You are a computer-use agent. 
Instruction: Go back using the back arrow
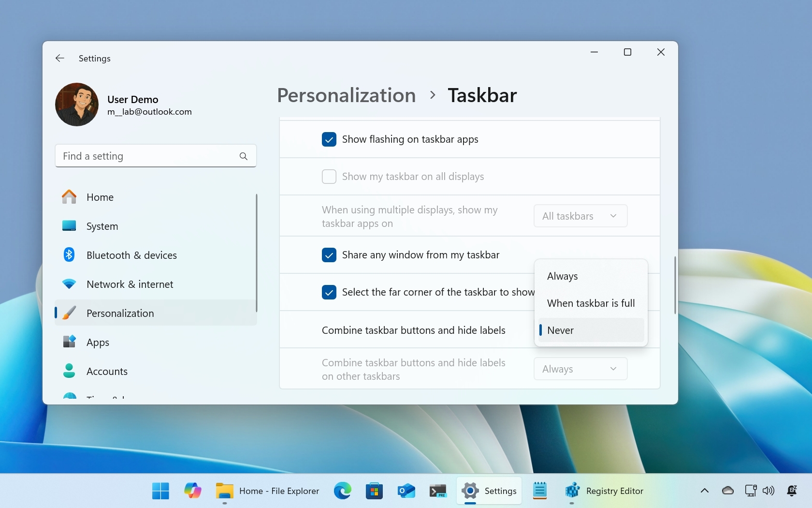tap(59, 58)
